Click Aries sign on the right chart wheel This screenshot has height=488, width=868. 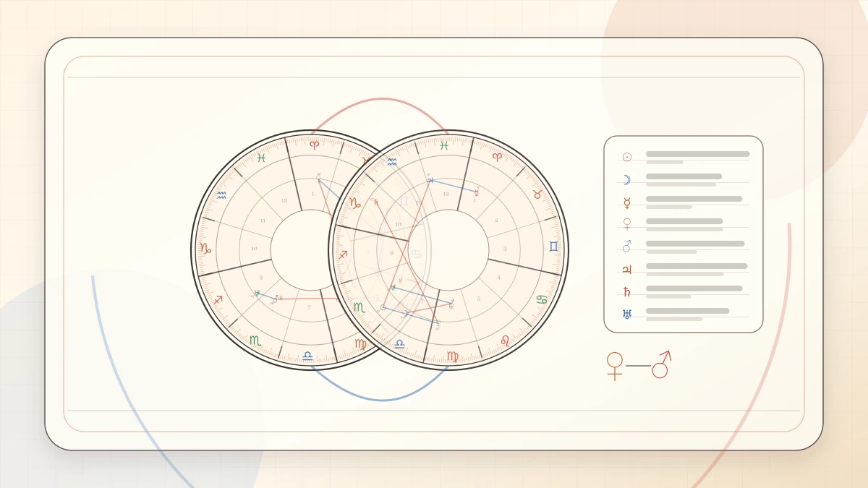click(x=498, y=157)
